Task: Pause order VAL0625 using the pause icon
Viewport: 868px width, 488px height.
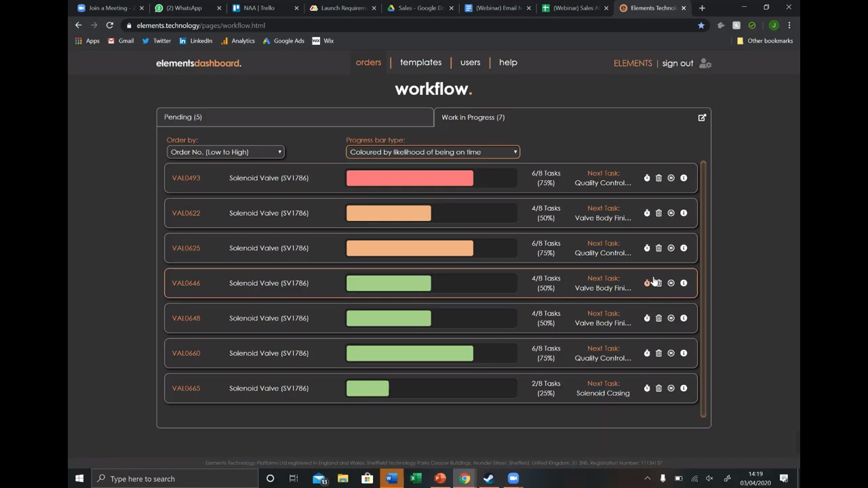Action: 671,248
